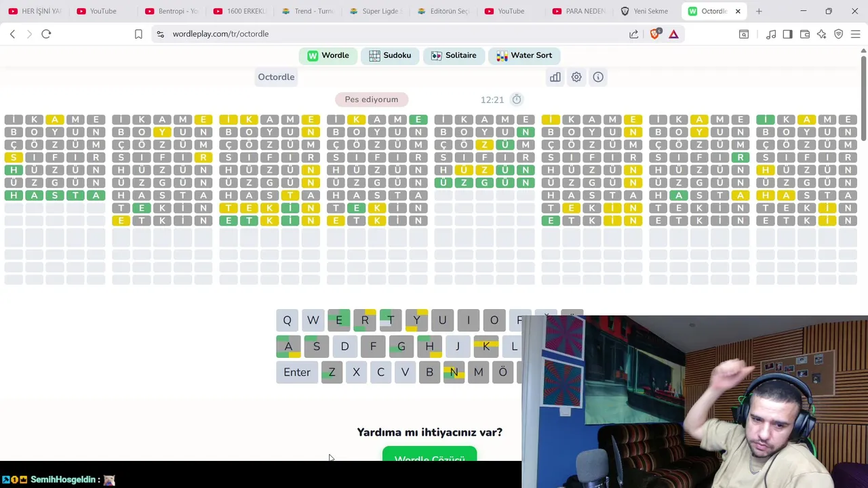
Task: Open the game settings gear
Action: [576, 77]
